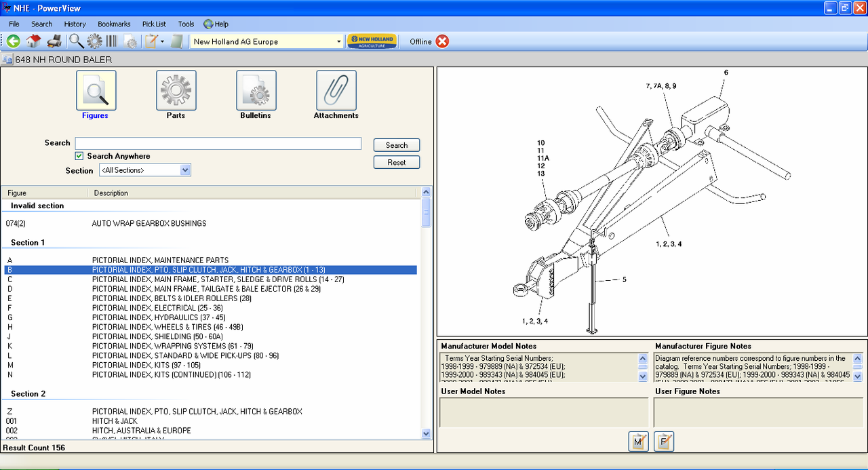Click the magnifier search toolbar icon
Viewport: 868px width, 470px height.
click(x=76, y=41)
